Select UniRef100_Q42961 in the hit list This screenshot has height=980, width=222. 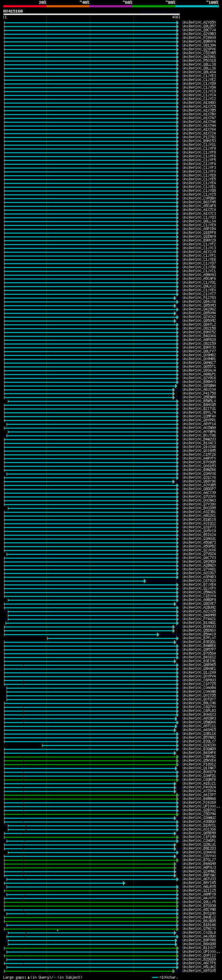(199, 57)
